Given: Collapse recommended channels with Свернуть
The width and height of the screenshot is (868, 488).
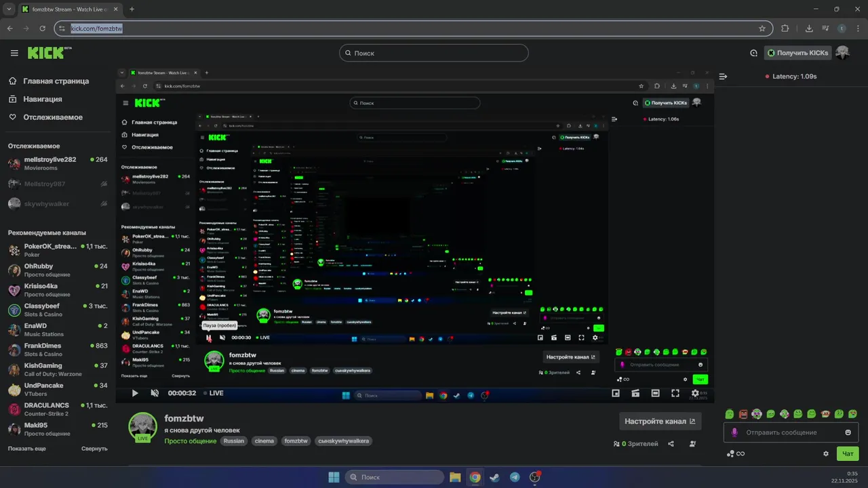Looking at the screenshot, I should coord(94,449).
